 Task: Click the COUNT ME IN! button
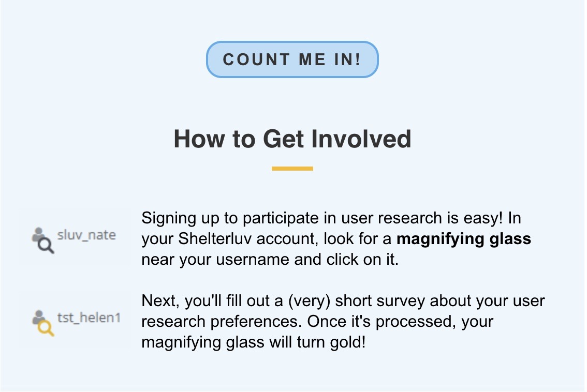coord(292,59)
